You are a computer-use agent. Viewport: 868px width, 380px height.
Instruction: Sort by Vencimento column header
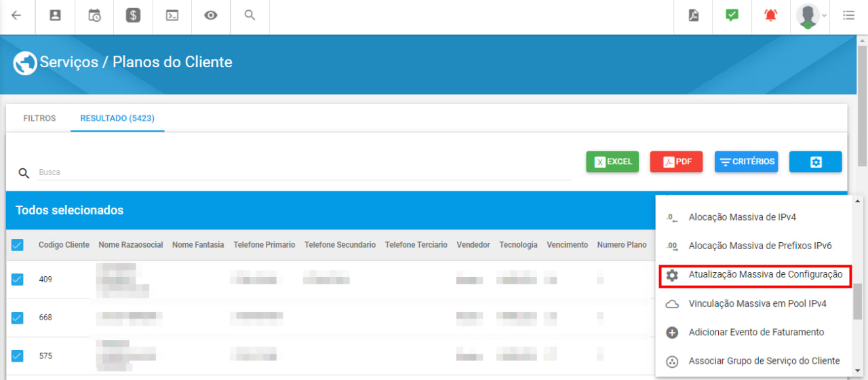coord(567,245)
